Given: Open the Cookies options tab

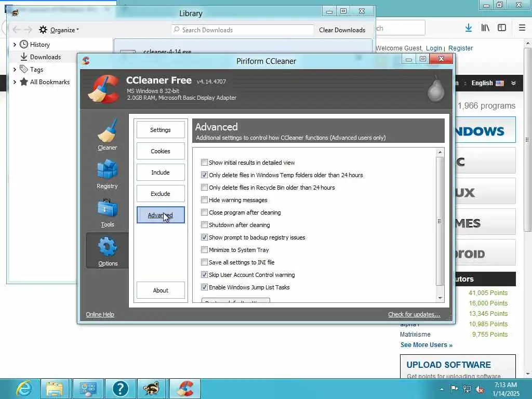Looking at the screenshot, I should point(161,151).
